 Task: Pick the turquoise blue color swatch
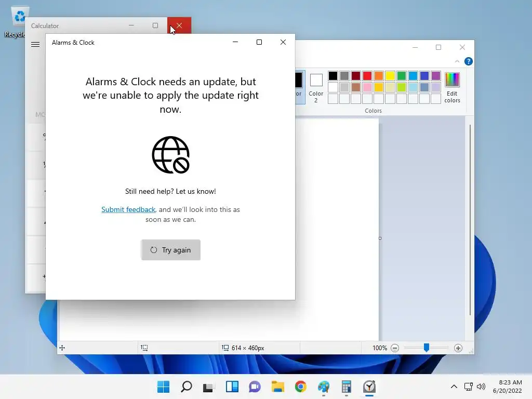[413, 76]
